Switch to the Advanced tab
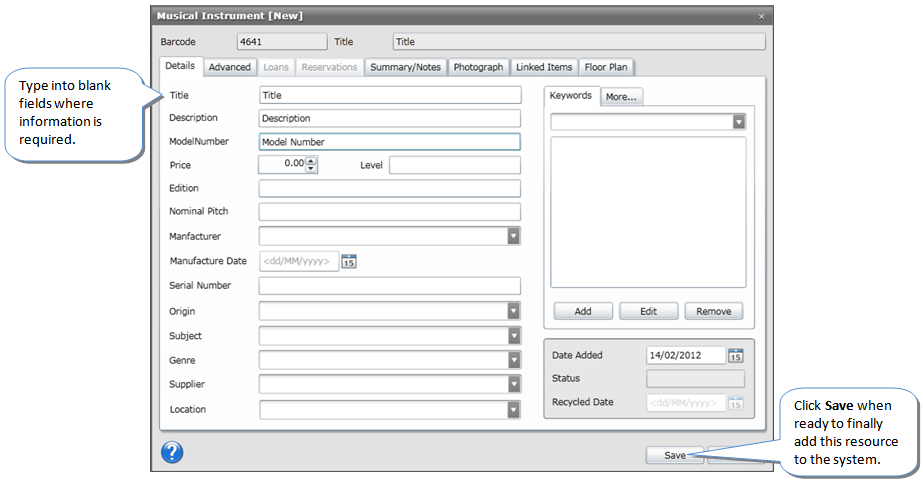 [230, 67]
